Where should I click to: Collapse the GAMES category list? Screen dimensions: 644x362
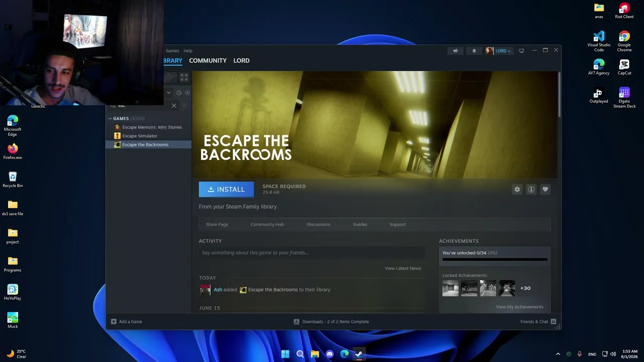(110, 119)
